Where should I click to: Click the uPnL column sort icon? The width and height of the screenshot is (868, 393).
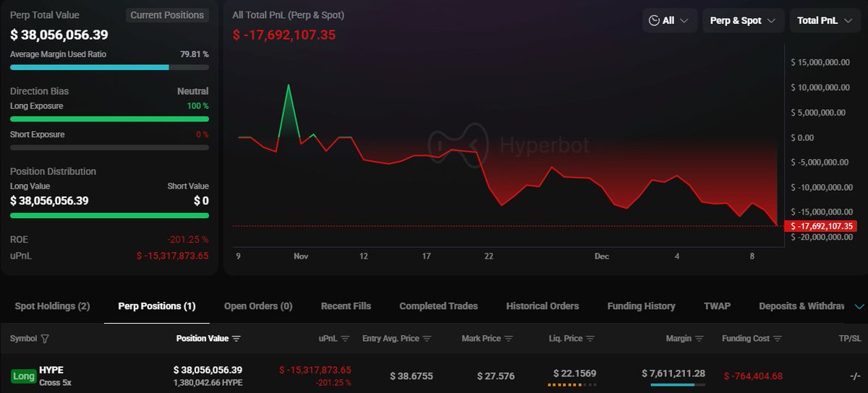click(x=345, y=339)
